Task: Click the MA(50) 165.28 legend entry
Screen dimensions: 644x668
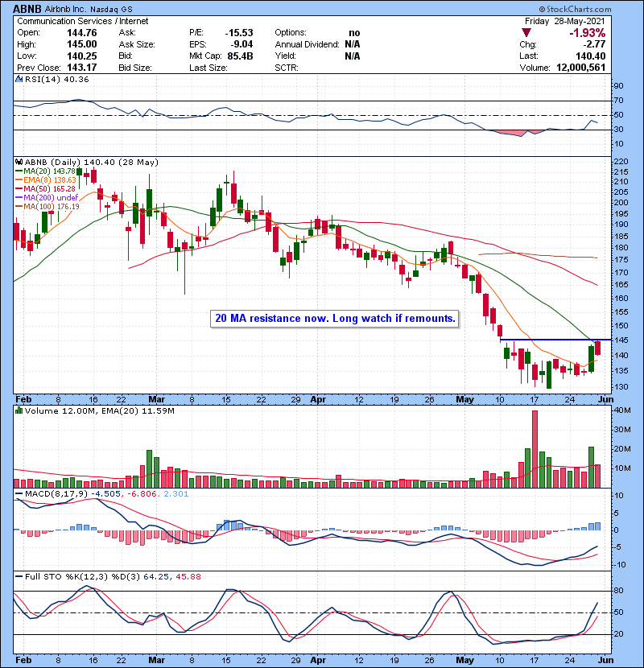Action: coord(45,188)
